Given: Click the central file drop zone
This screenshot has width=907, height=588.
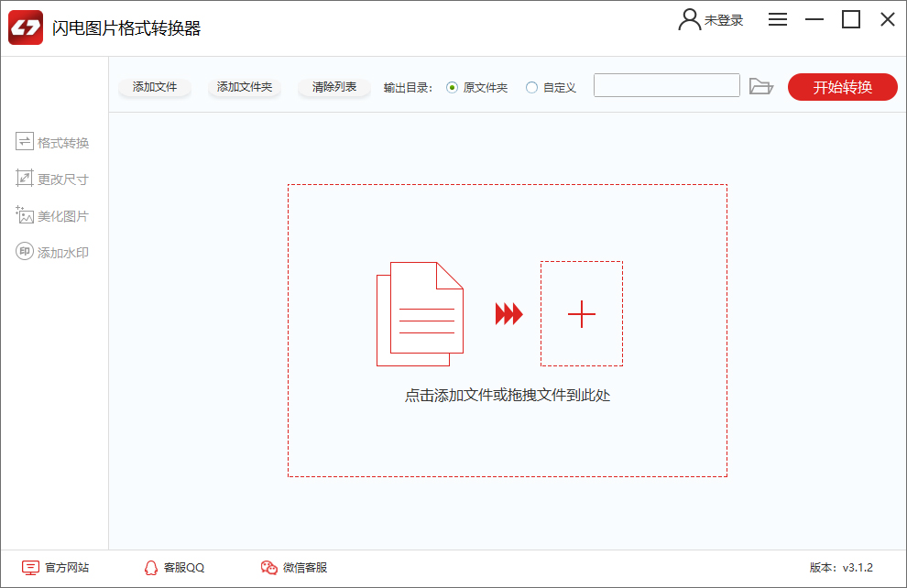Looking at the screenshot, I should (x=508, y=330).
